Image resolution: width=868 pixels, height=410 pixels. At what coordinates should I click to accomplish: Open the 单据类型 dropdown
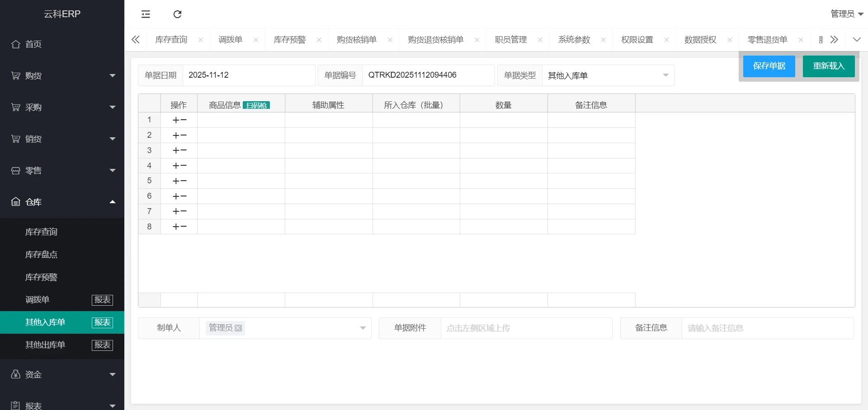[x=608, y=75]
